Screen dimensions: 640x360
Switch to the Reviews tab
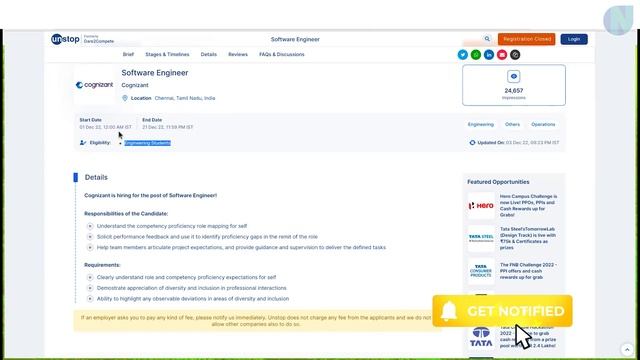pyautogui.click(x=238, y=54)
